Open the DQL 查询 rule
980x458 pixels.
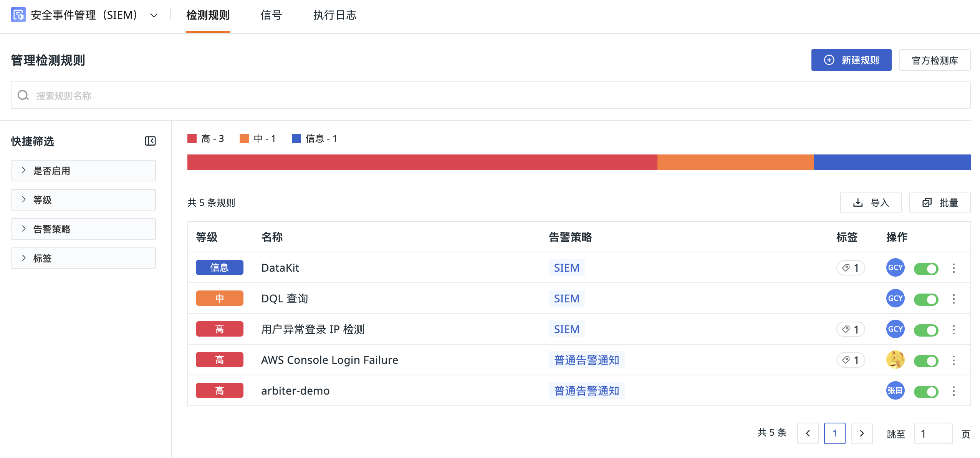[285, 299]
